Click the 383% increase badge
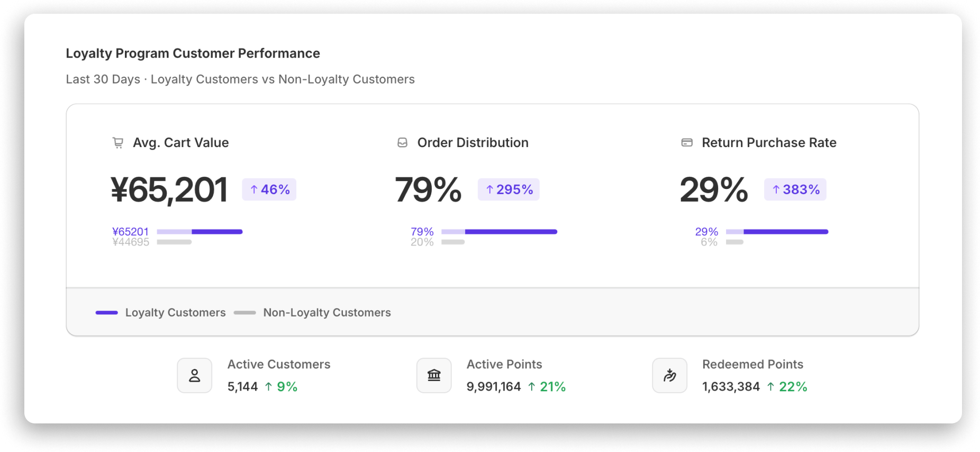This screenshot has width=980, height=452. pos(795,189)
